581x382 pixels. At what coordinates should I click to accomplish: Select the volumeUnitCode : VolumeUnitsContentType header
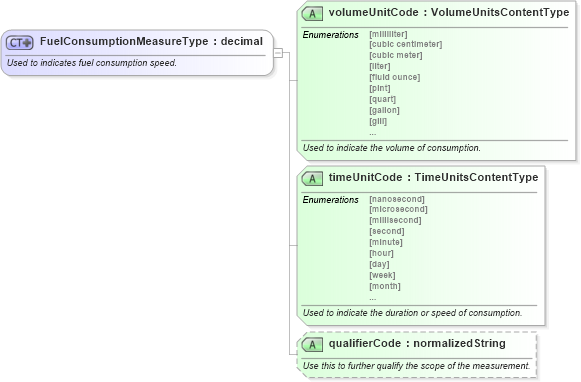(449, 12)
